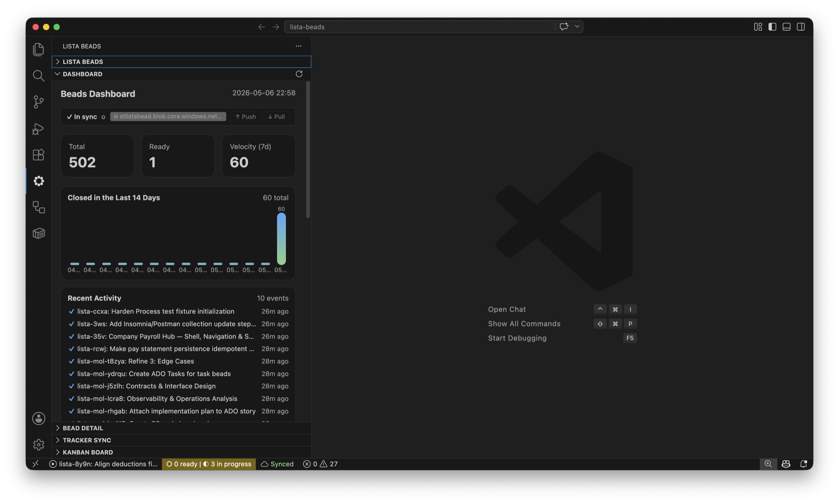Click the lista-beads command center search box
This screenshot has height=504, width=839.
click(419, 27)
